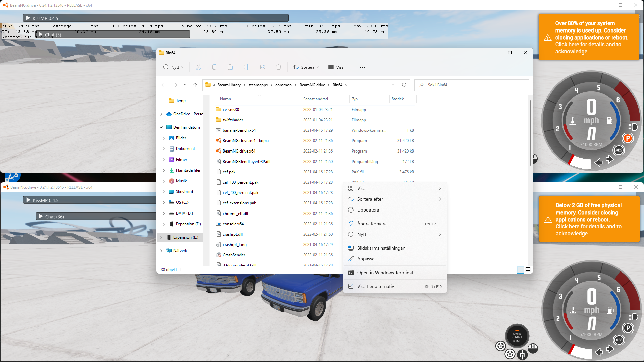Go up one folder level in Explorer
This screenshot has height=362, width=644.
point(195,85)
